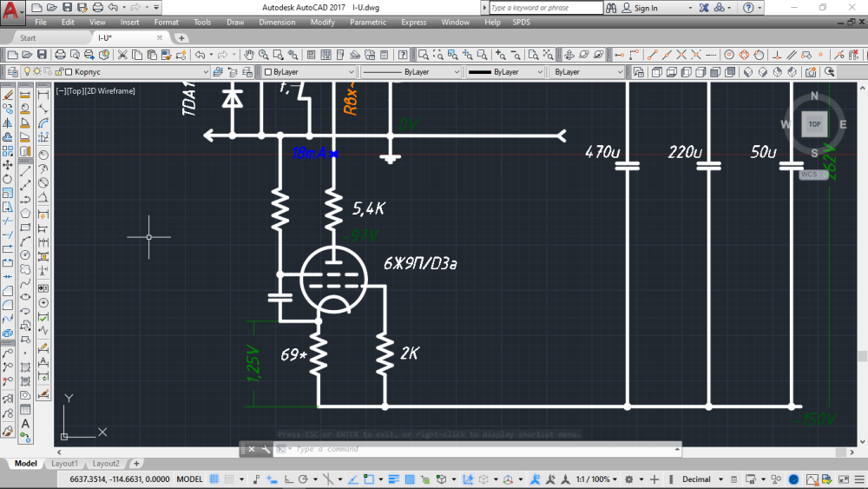
Task: Toggle the layer lightbulb on/off icon
Action: coord(26,72)
